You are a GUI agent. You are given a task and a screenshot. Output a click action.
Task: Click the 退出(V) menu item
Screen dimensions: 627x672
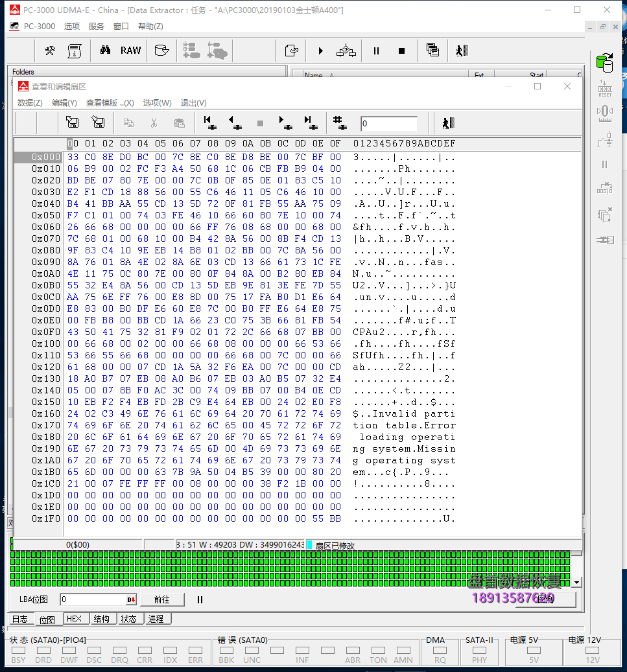[x=193, y=103]
